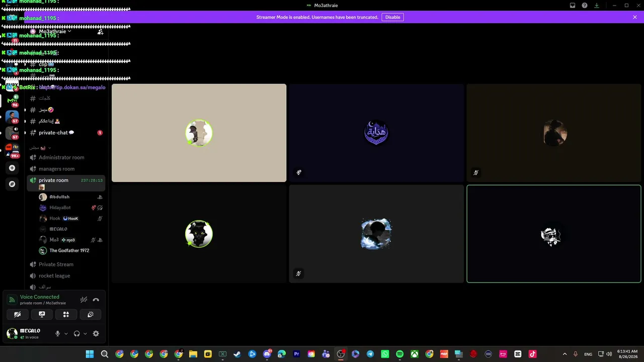Screen dimensions: 644x362
Task: Open ENG language switcher
Action: [588, 354]
